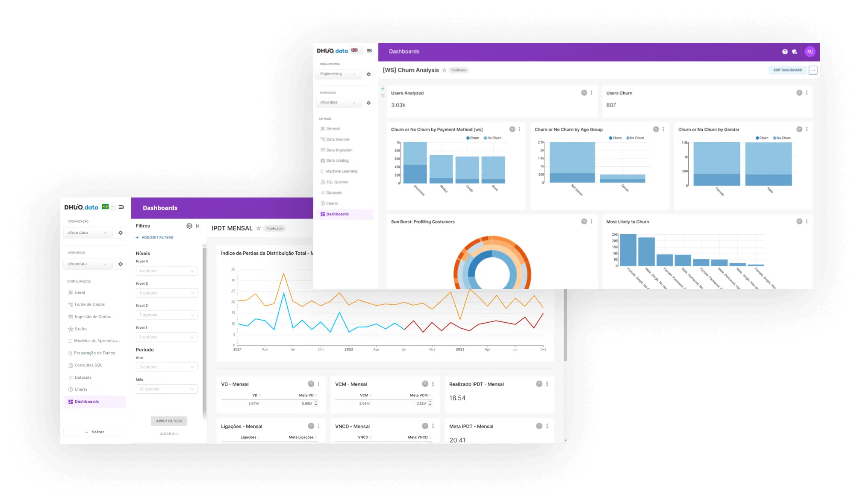Screen dimensions: 863x504
Task: Star the IPDT MENSAL dashboard as favorite
Action: coord(259,228)
